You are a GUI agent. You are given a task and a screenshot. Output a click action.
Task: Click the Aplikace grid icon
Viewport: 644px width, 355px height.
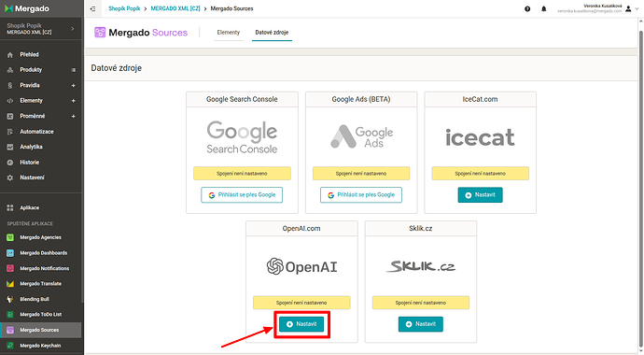click(x=10, y=208)
